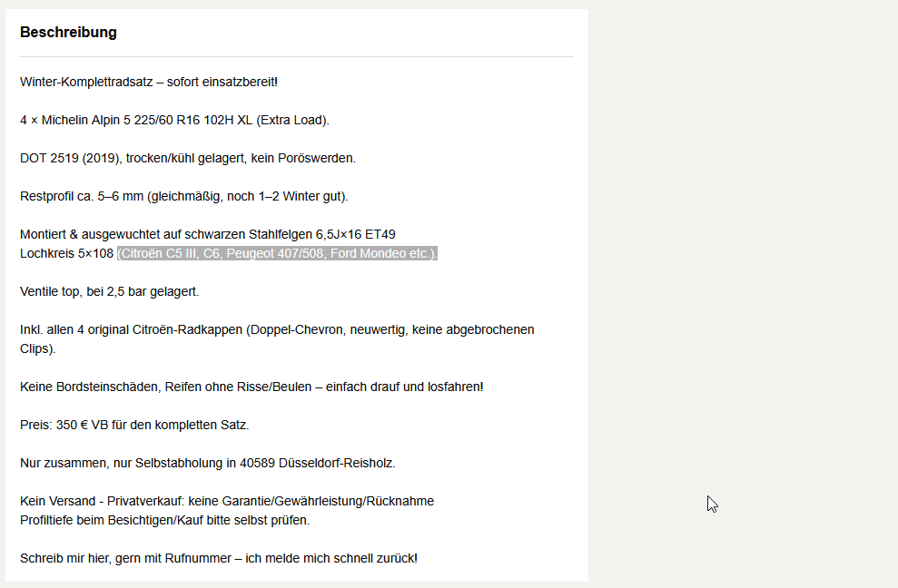Click the text ET49 in the rim line

click(x=380, y=234)
